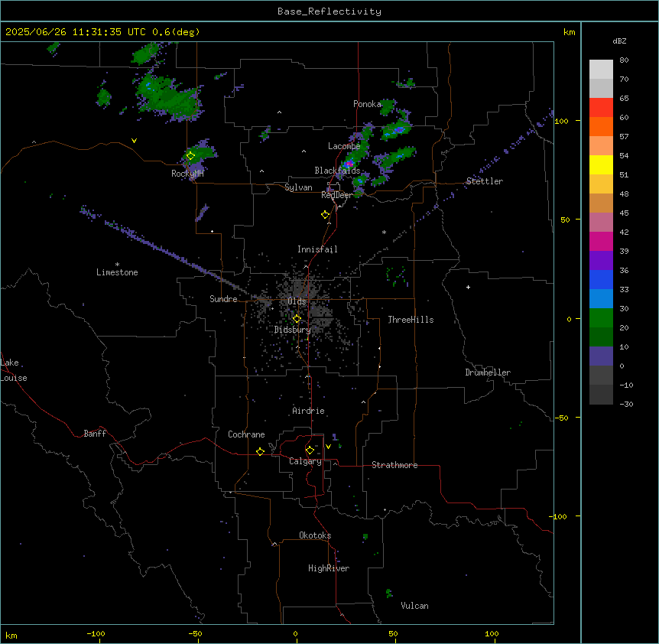Click the Vulcan label
Screen dimensions: 659x644
click(x=415, y=606)
